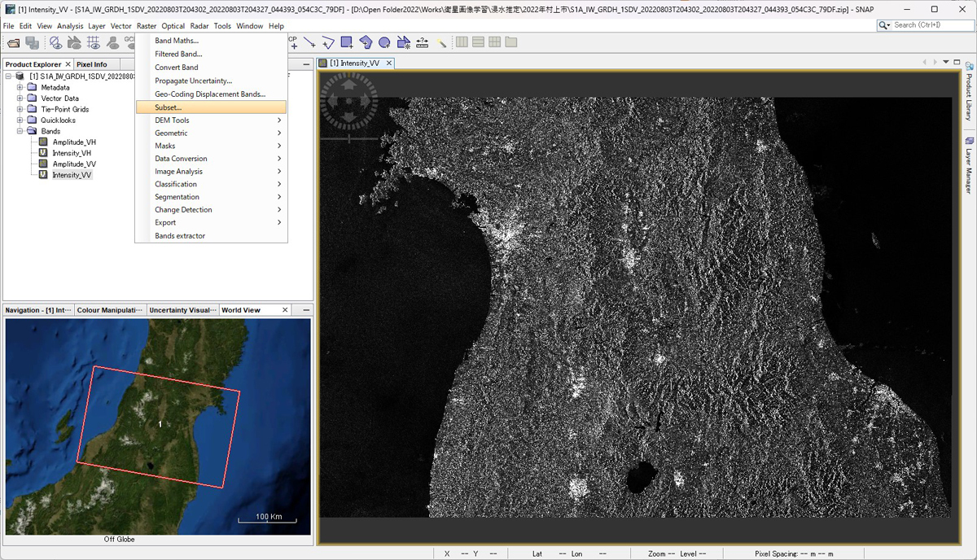Open the document list arrow above image view
977x560 pixels.
tap(946, 62)
